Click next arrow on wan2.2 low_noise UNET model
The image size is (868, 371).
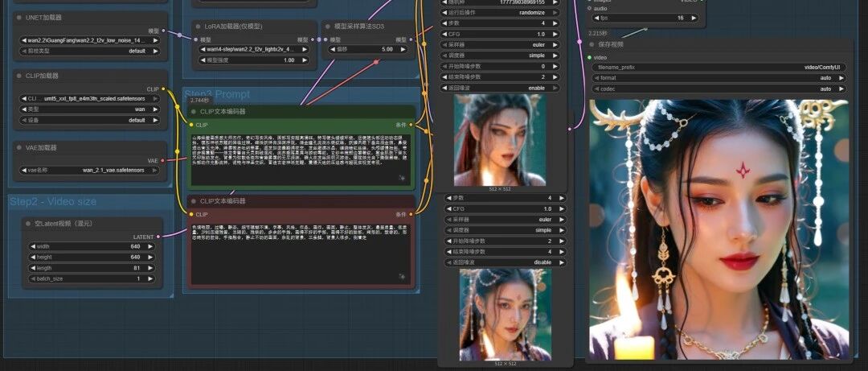[x=155, y=40]
